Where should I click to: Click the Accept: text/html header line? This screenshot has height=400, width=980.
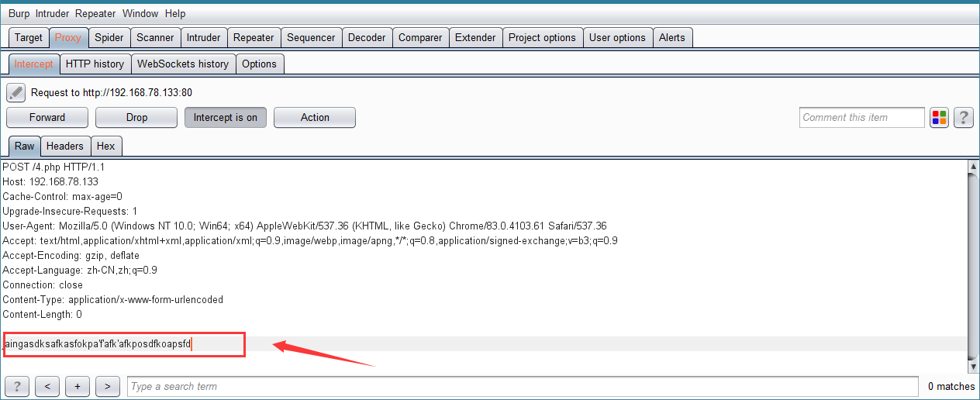310,241
